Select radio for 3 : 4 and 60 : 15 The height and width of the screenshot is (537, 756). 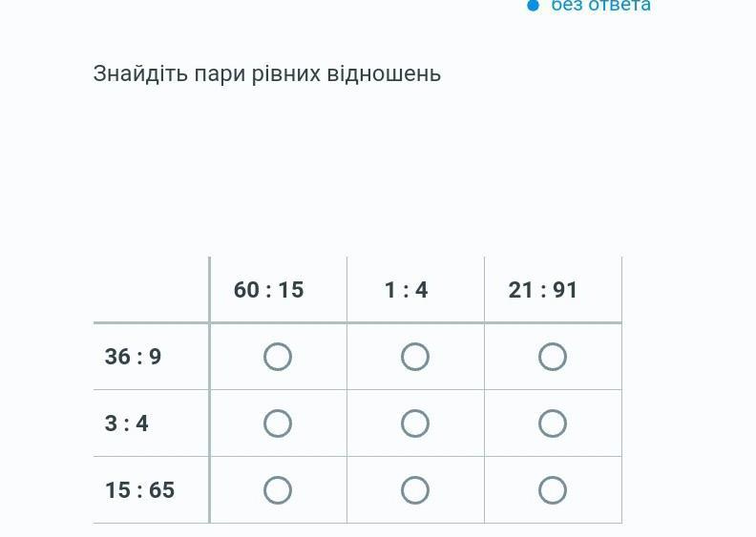pos(278,423)
